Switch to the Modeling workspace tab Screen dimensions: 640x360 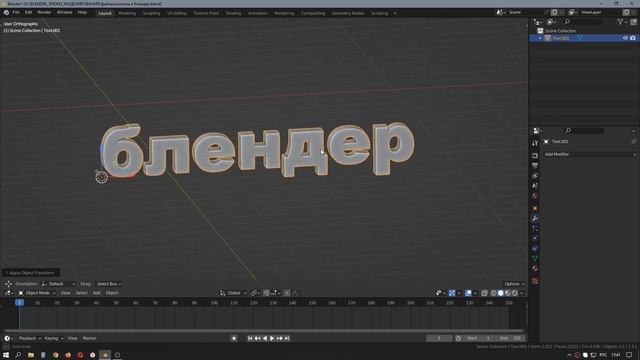[x=127, y=13]
